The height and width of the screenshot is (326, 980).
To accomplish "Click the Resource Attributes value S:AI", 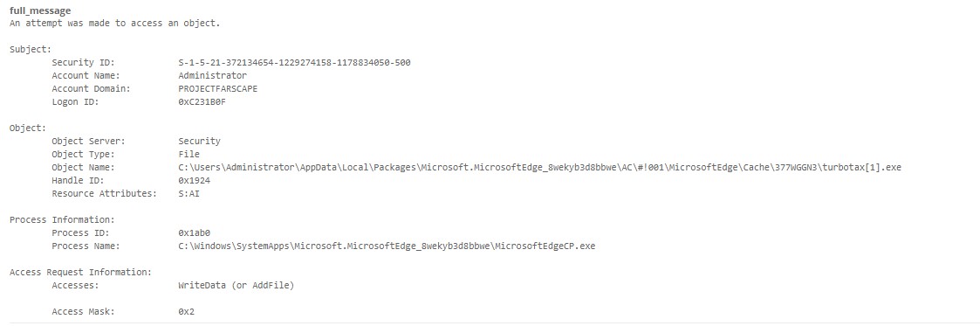I will click(x=188, y=193).
